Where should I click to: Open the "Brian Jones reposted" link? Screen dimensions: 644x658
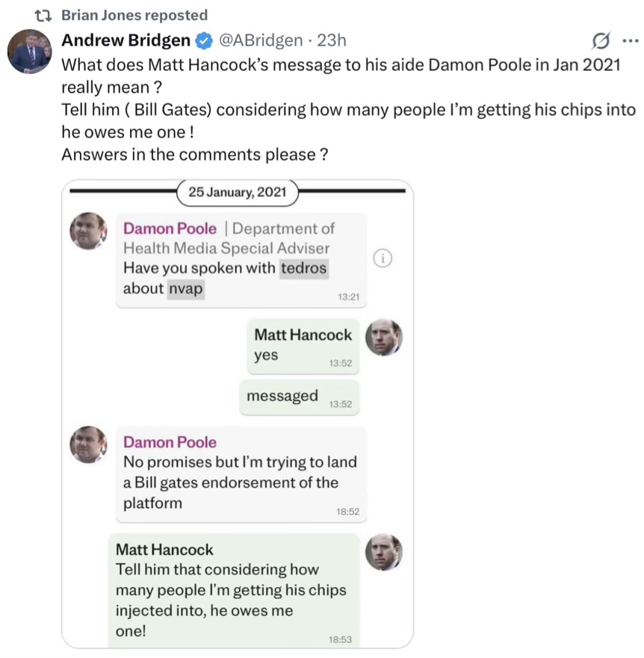tap(134, 15)
